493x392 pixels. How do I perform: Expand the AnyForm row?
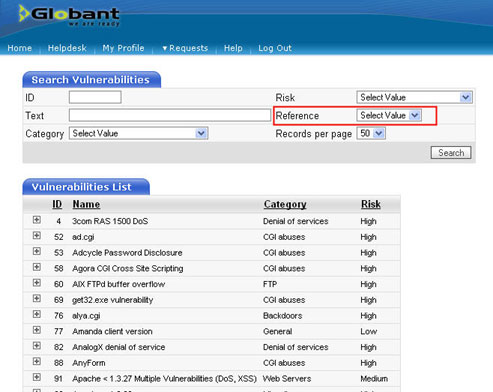(37, 361)
